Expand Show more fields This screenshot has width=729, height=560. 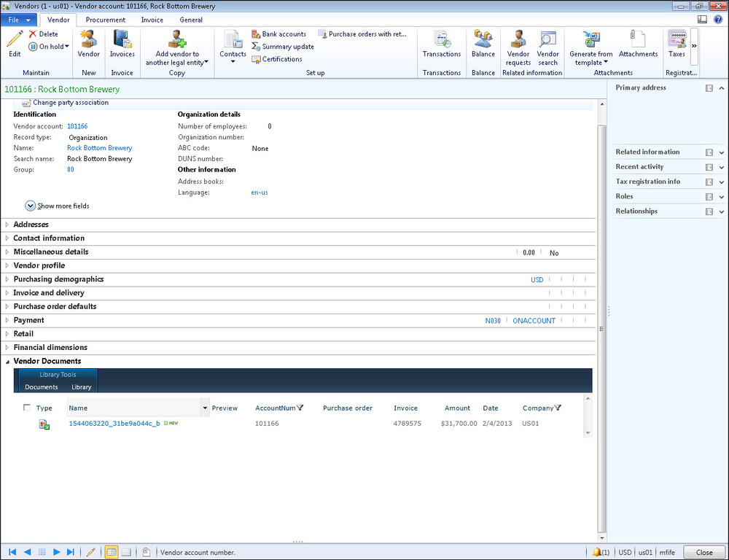click(57, 206)
